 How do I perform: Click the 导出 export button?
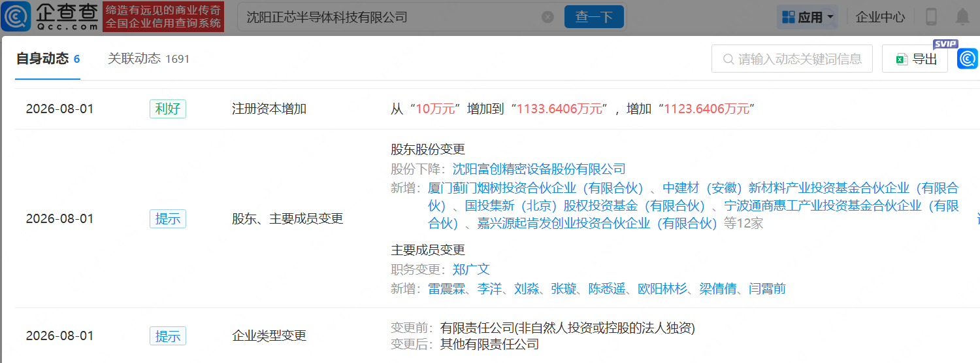coord(915,59)
